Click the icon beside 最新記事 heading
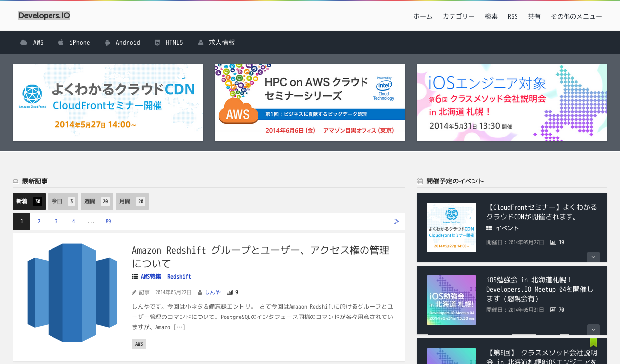620x364 pixels. (16, 182)
